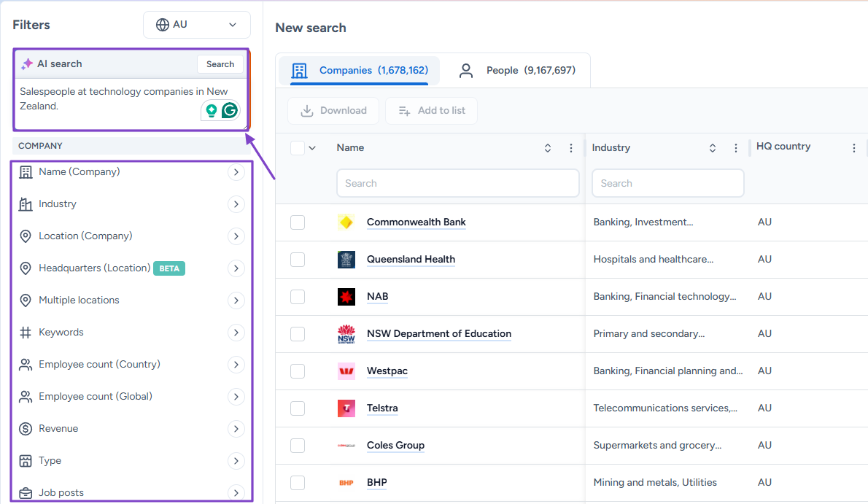Click the Download button
This screenshot has height=504, width=868.
coord(333,111)
